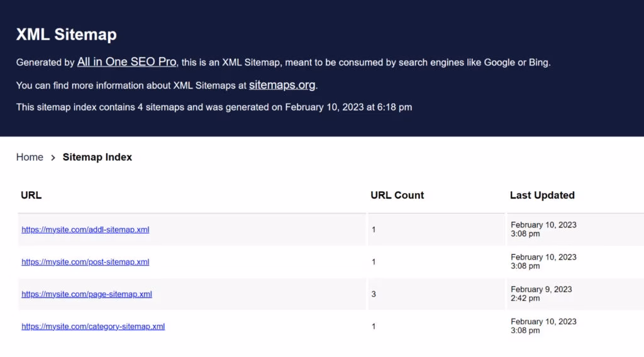Click the February 9, 2023 date cell
The image size is (644, 357).
541,294
